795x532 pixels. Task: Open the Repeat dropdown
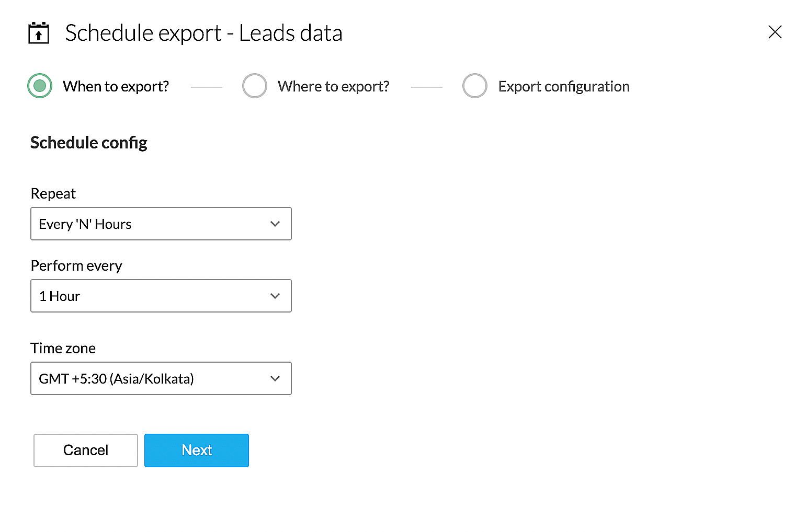[161, 224]
